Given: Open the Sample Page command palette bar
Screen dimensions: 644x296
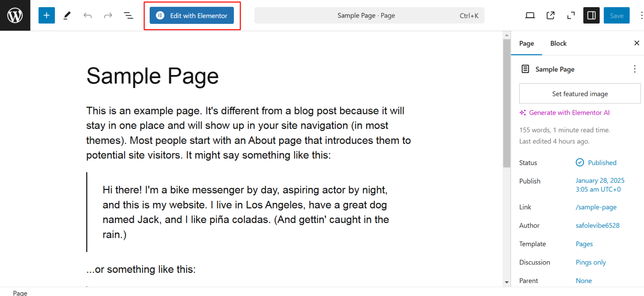Looking at the screenshot, I should point(369,16).
